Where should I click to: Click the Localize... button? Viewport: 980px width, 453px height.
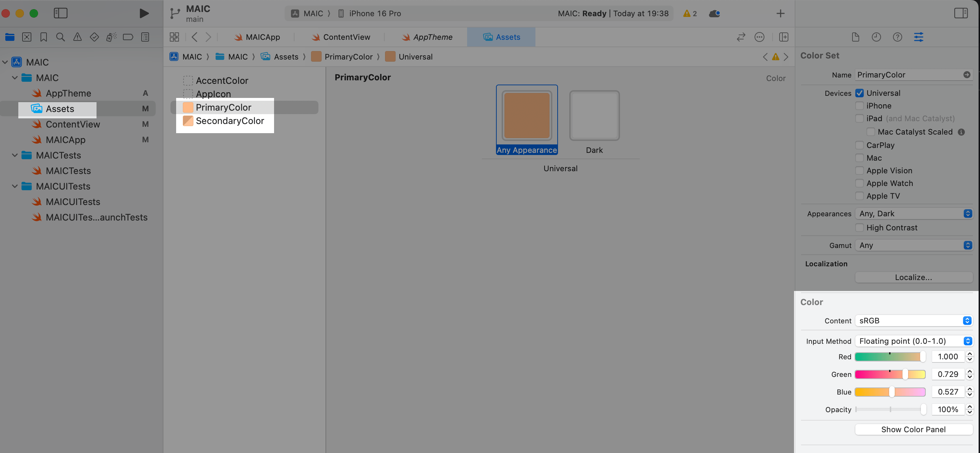[913, 277]
